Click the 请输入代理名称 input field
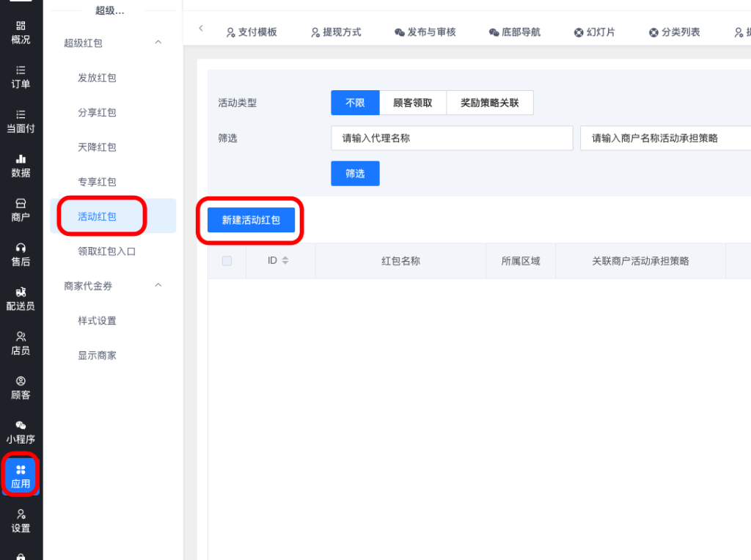Screen dimensions: 751x560 (451, 138)
